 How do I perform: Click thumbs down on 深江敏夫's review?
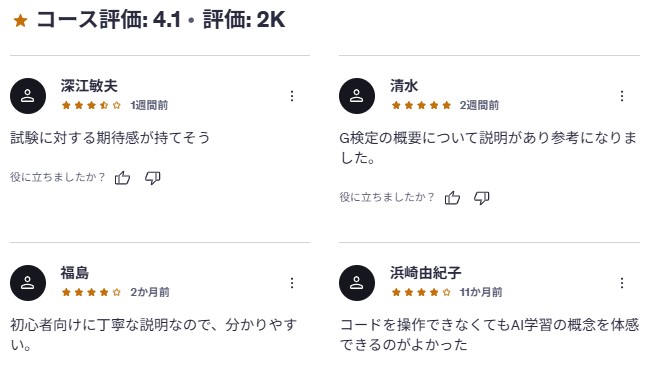[x=152, y=178]
